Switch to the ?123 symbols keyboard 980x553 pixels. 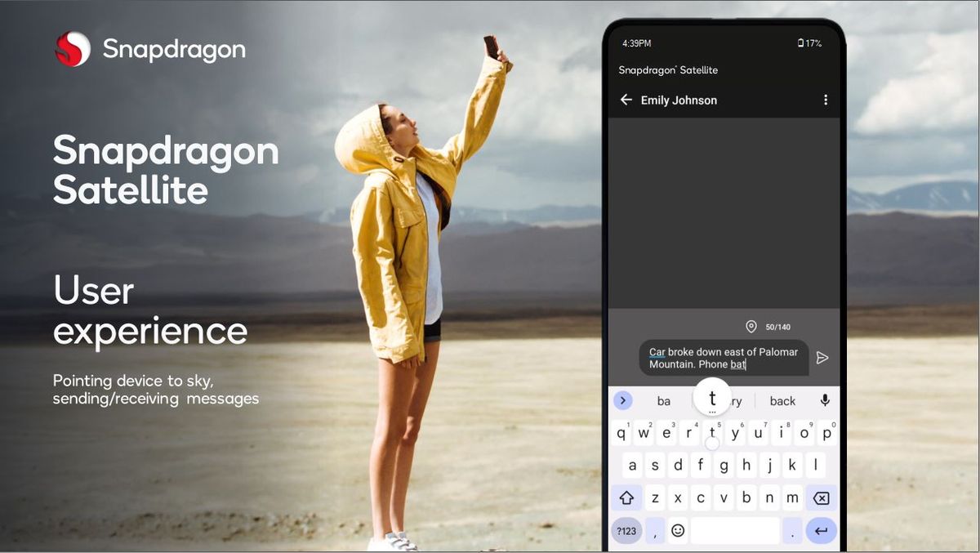626,531
